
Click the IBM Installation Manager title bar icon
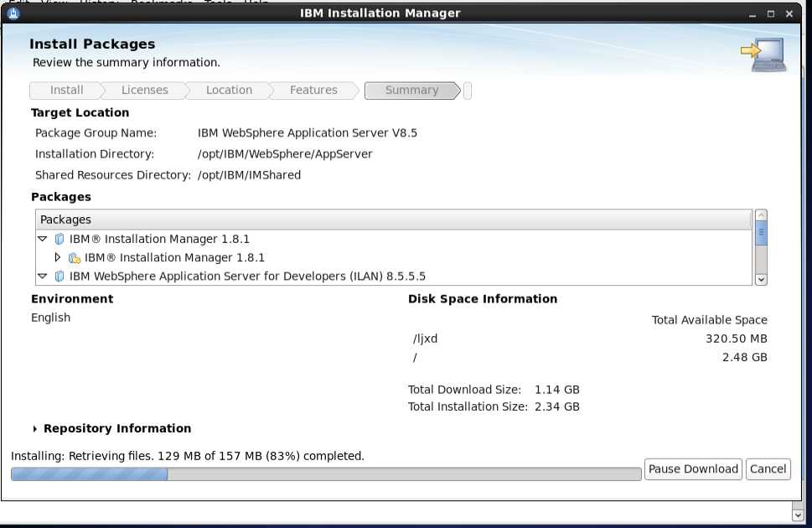[x=13, y=13]
